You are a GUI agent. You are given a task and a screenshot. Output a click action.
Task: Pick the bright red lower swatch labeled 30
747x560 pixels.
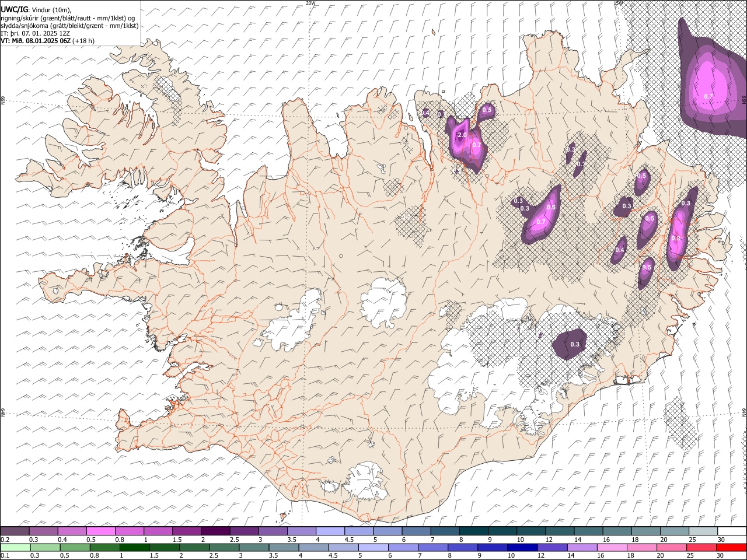pyautogui.click(x=732, y=547)
